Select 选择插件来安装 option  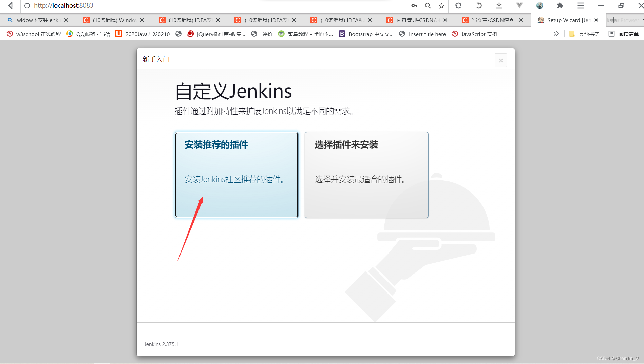click(366, 175)
